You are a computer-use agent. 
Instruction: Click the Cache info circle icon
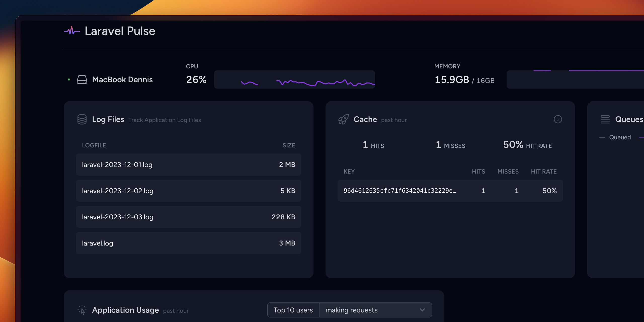pyautogui.click(x=558, y=119)
